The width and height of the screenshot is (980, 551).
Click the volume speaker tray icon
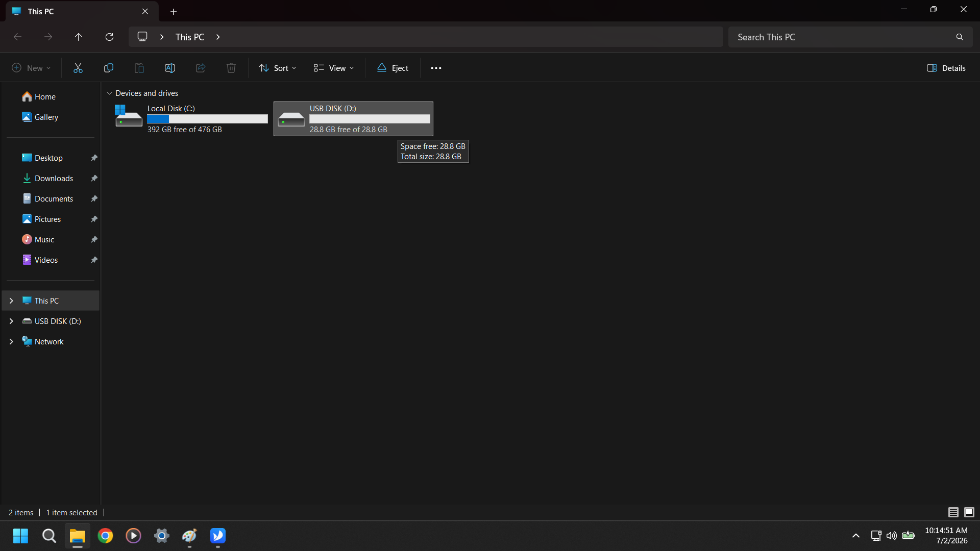[x=892, y=536]
